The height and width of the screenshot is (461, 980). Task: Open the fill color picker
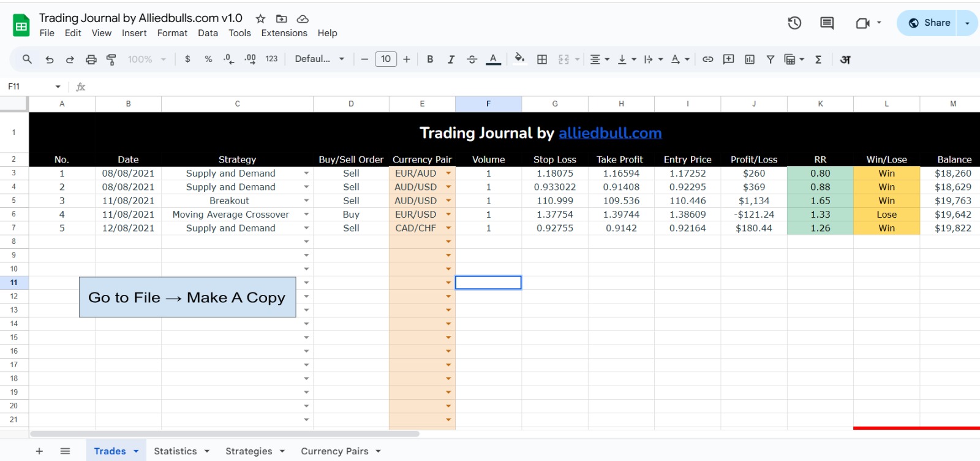pyautogui.click(x=519, y=59)
